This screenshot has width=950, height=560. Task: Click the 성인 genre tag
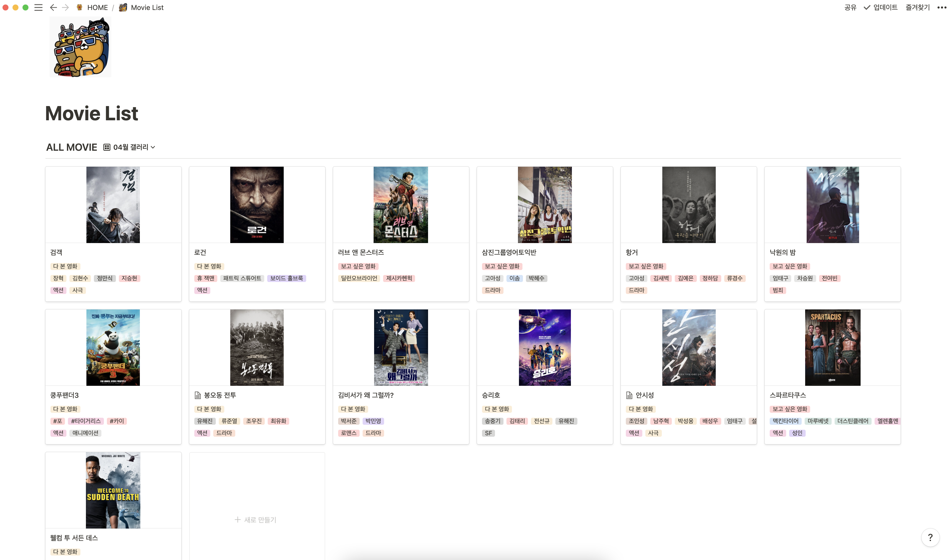tap(797, 433)
